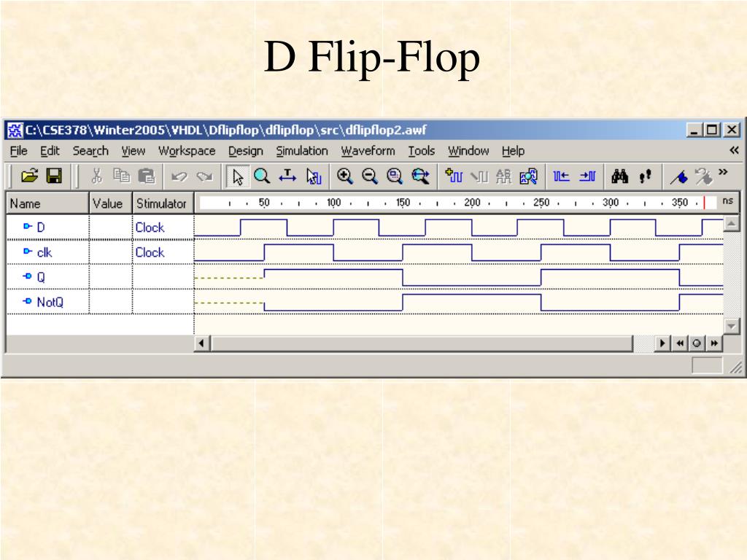This screenshot has height=560, width=747.
Task: Click the Copy icon in toolbar
Action: (122, 176)
